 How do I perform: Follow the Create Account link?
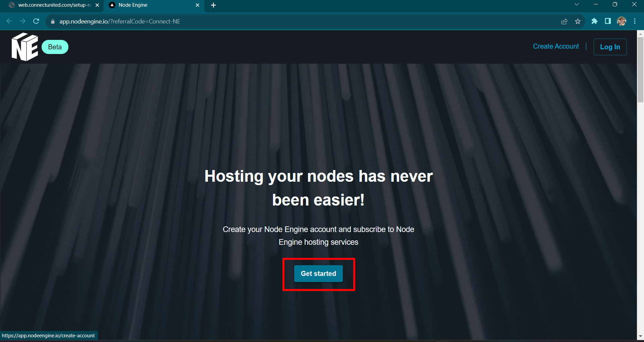(x=556, y=46)
